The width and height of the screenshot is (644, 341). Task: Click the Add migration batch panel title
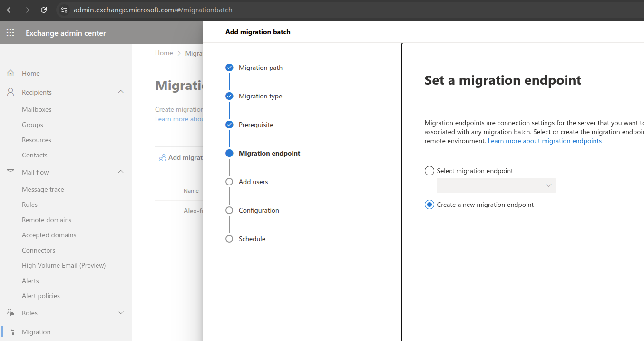[x=258, y=32]
